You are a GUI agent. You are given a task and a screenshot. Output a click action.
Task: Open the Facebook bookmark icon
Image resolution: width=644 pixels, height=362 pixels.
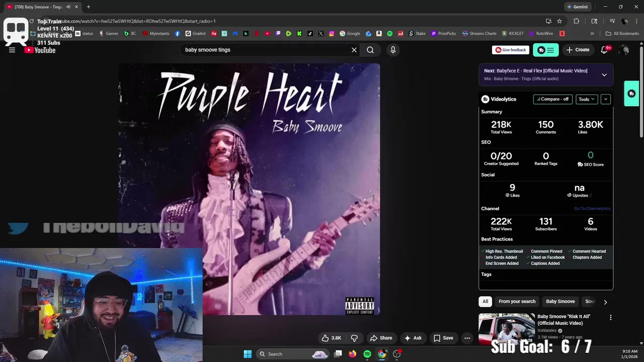pyautogui.click(x=178, y=34)
